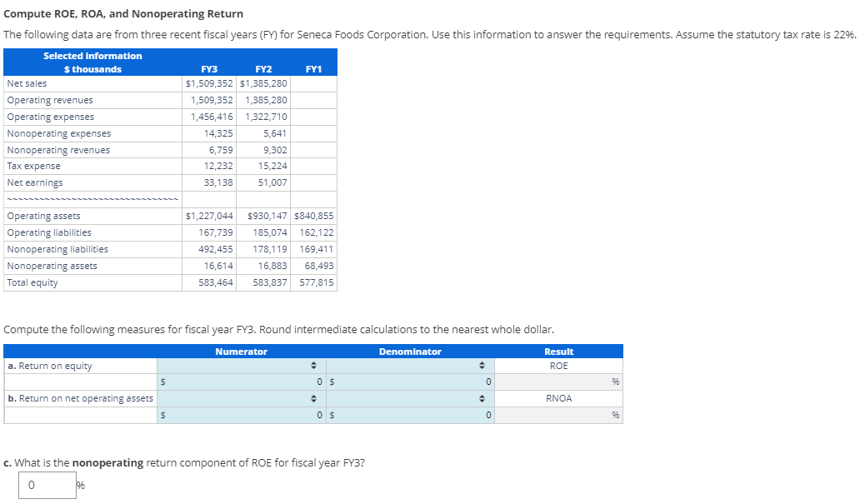The height and width of the screenshot is (504, 865).
Task: Click the FY2 net sales value $1,385,280
Action: pos(263,83)
